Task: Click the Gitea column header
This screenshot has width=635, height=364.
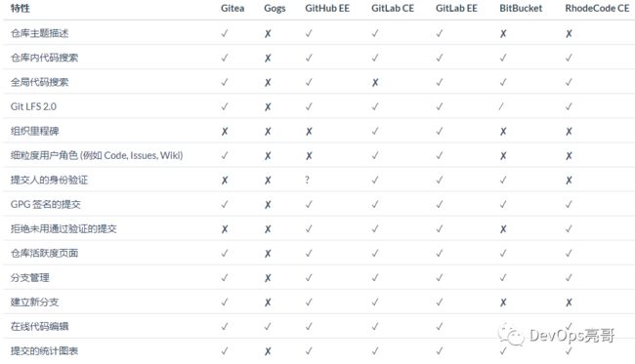Action: (233, 9)
